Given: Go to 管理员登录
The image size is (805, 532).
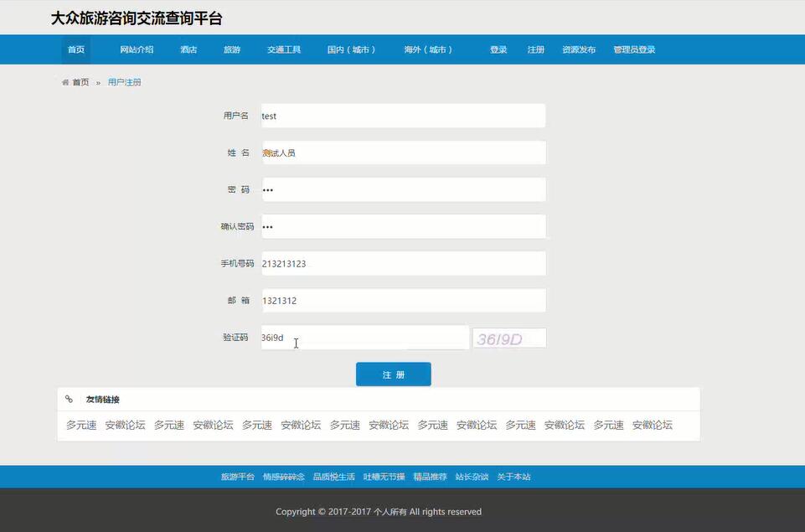Looking at the screenshot, I should coord(634,49).
